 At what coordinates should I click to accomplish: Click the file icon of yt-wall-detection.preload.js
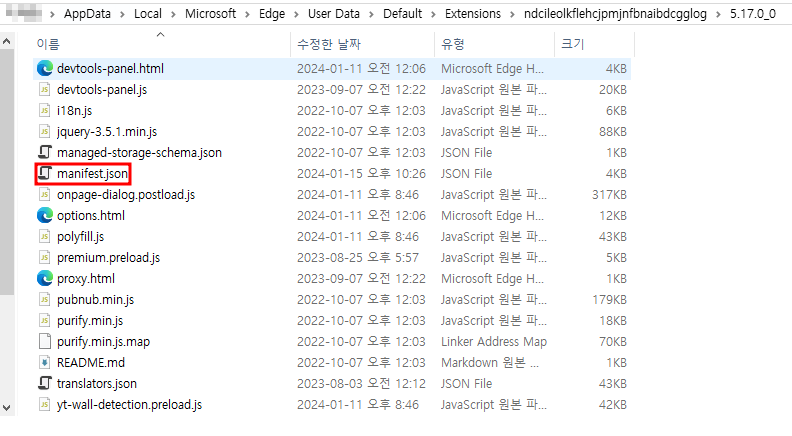pyautogui.click(x=45, y=405)
